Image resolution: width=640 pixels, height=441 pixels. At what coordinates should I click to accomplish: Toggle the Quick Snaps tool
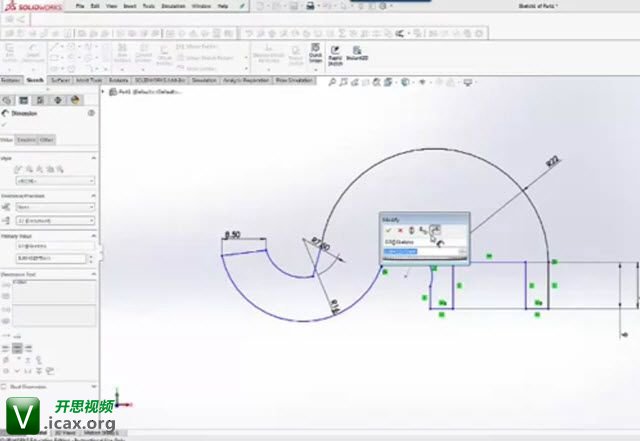click(315, 53)
